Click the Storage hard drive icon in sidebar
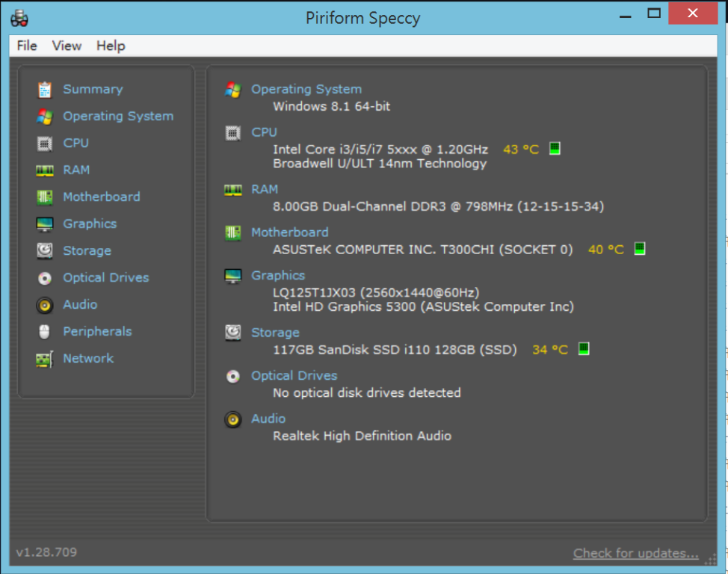 (x=45, y=251)
